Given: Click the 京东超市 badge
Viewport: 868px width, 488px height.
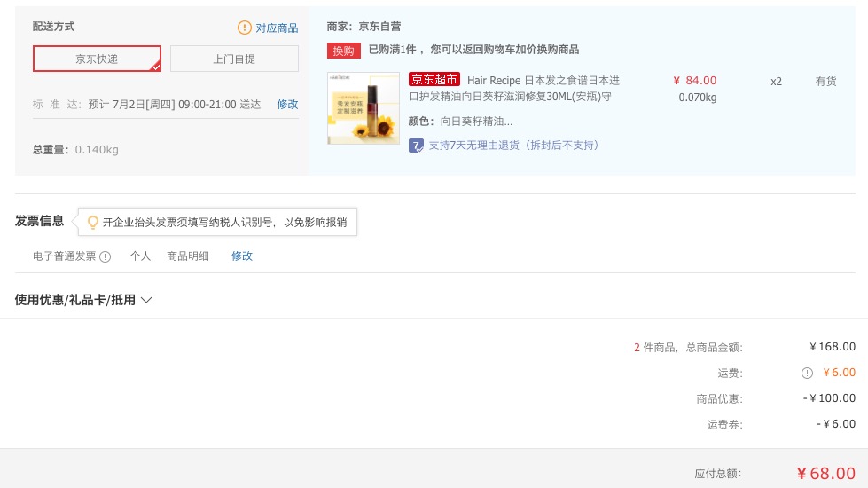Looking at the screenshot, I should pyautogui.click(x=434, y=80).
